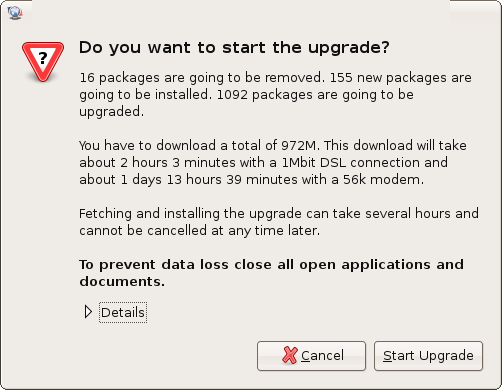Click the bold "To prevent data loss" warning line
This screenshot has height=390, width=502.
[x=271, y=265]
